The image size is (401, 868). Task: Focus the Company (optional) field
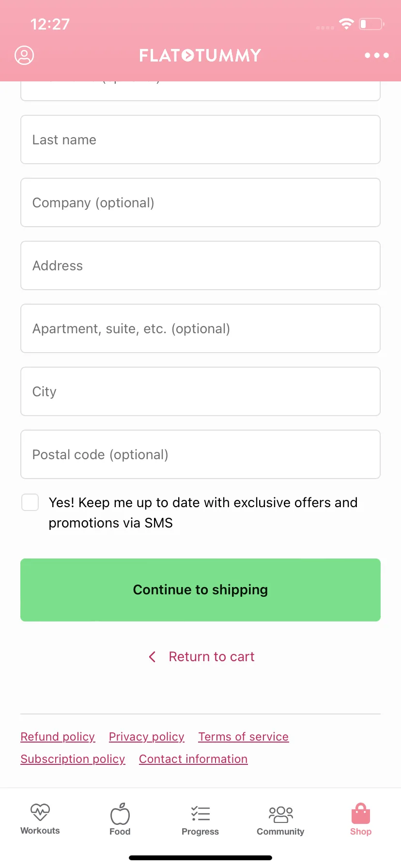tap(200, 202)
